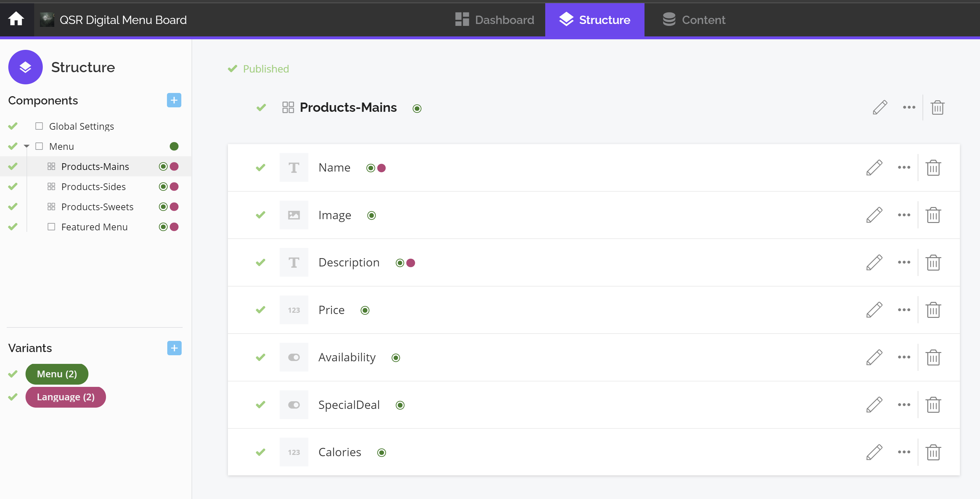Click the SpecialDeal toggle type icon

pos(294,405)
